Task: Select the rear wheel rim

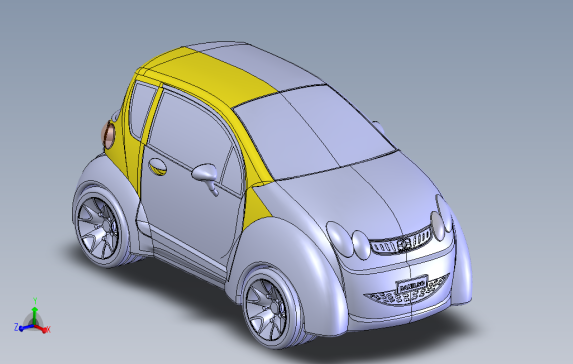Action: (x=98, y=228)
